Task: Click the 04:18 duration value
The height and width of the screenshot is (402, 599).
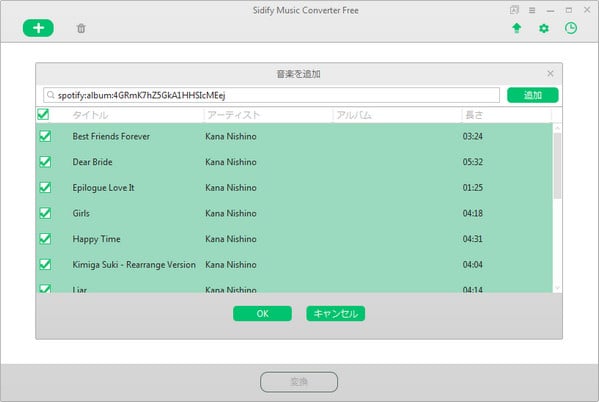Action: pyautogui.click(x=473, y=213)
